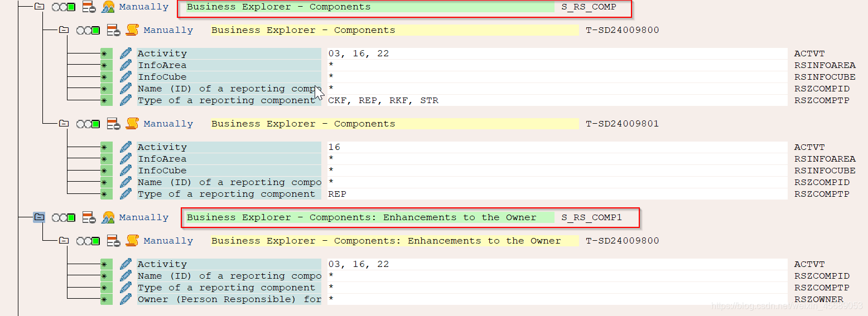Click the authorization name 'T-SD24009801'
Screen dimensions: 868x316
(623, 124)
